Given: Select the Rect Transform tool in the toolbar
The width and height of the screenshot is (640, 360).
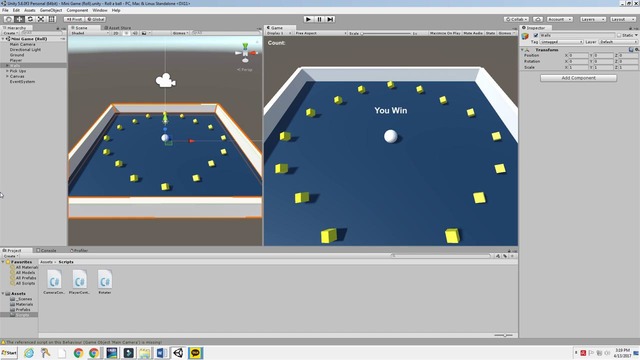Looking at the screenshot, I should [52, 19].
